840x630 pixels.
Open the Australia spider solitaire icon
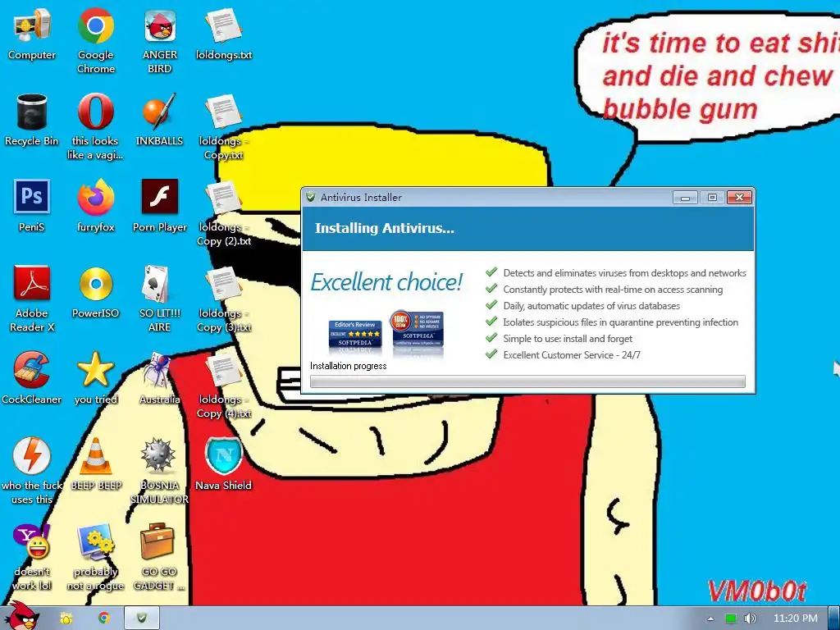pos(160,377)
